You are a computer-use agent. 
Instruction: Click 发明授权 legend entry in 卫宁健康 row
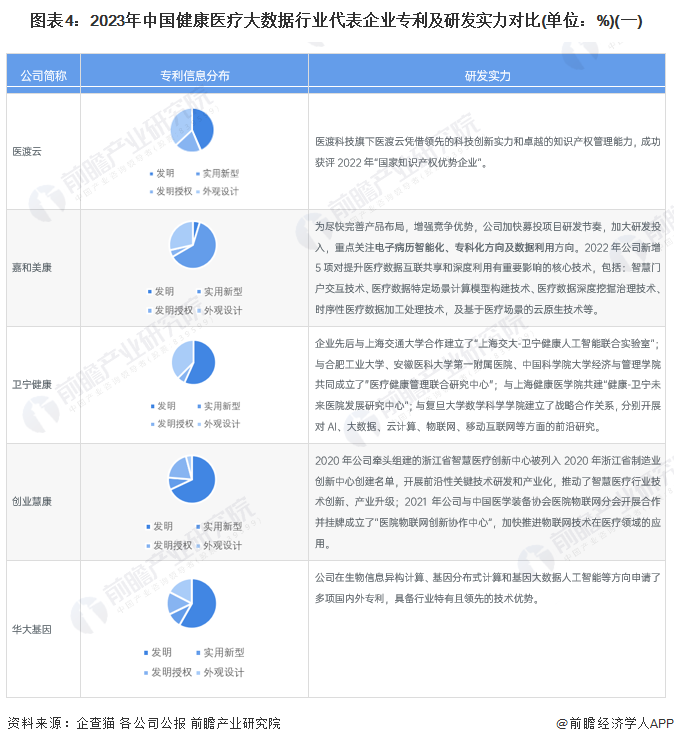(x=172, y=424)
